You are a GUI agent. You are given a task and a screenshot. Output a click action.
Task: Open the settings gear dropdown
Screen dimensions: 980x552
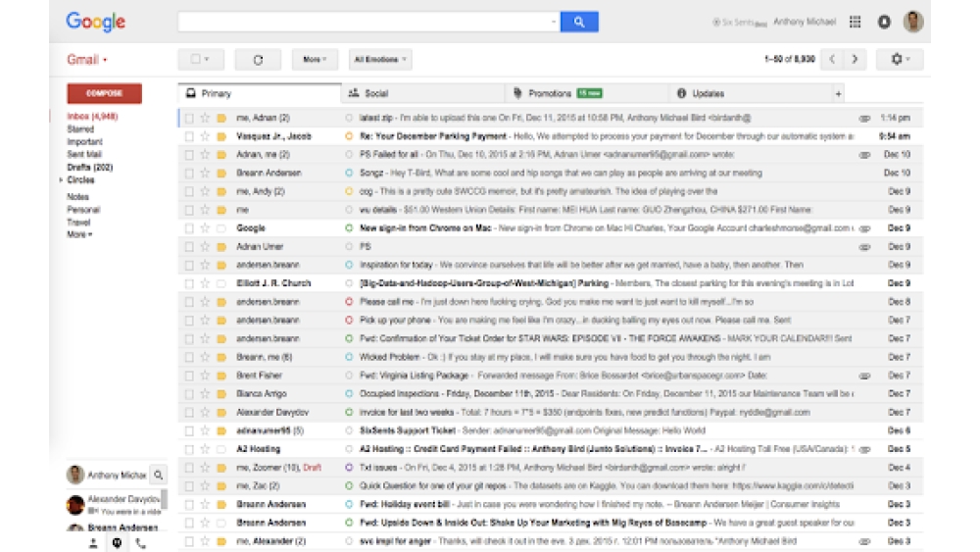click(899, 60)
